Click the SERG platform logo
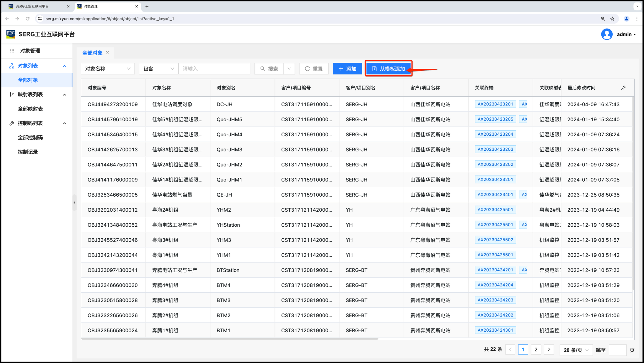This screenshot has width=644, height=363. pos(11,34)
